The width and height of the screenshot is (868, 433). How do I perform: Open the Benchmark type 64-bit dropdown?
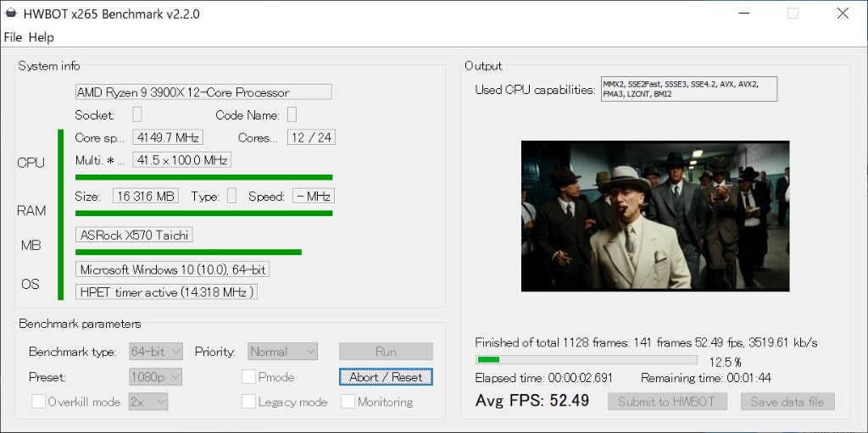click(x=156, y=352)
